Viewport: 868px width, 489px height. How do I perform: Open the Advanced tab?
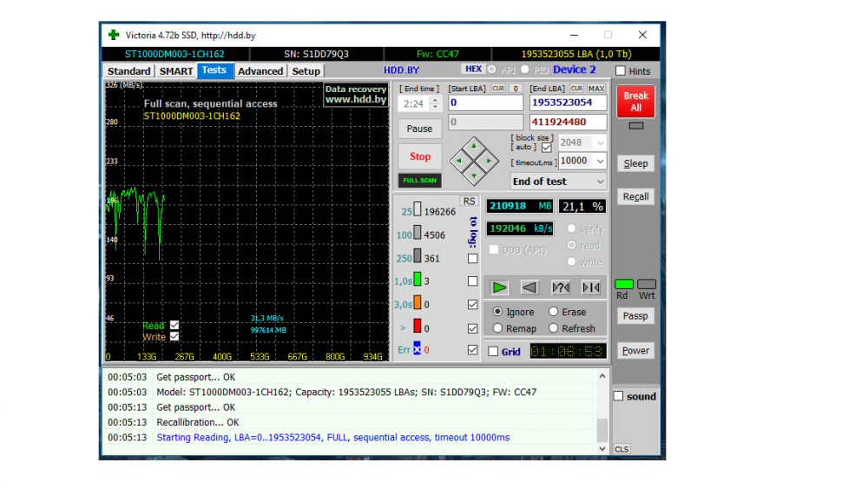click(x=260, y=71)
